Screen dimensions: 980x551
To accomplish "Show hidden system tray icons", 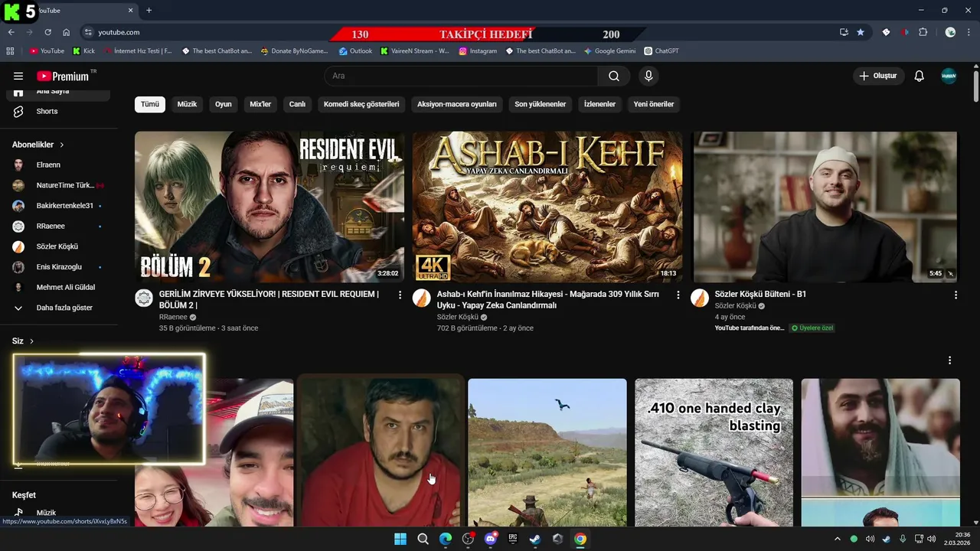I will pos(837,539).
